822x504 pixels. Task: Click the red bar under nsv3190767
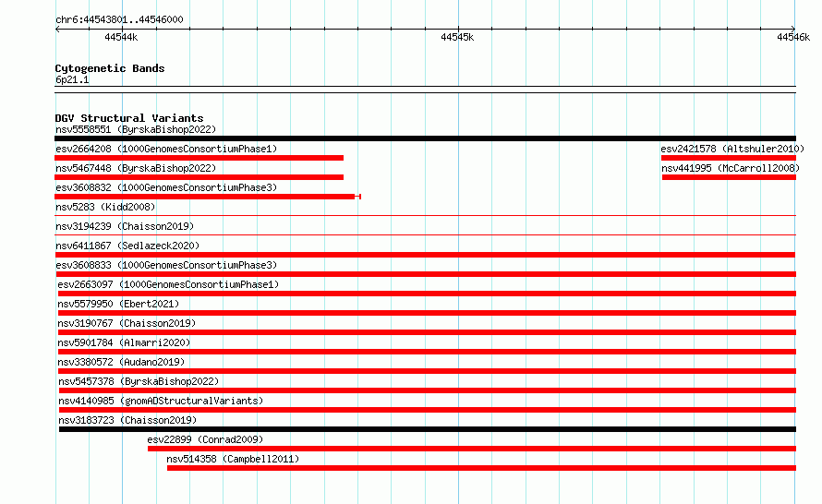click(x=427, y=332)
